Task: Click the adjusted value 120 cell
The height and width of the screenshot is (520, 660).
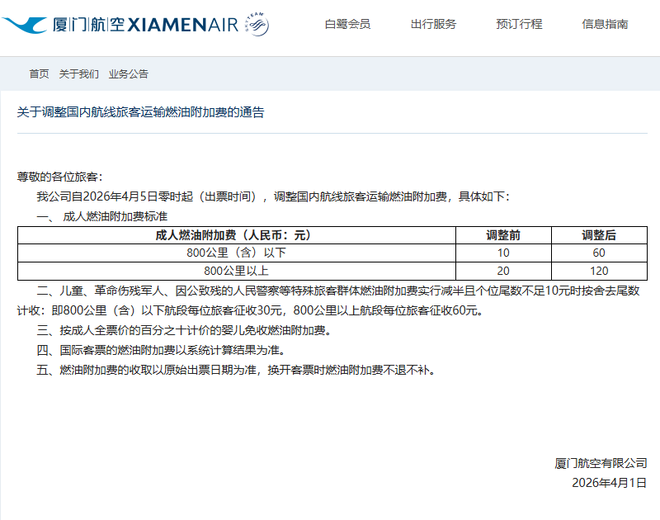Action: [x=599, y=270]
